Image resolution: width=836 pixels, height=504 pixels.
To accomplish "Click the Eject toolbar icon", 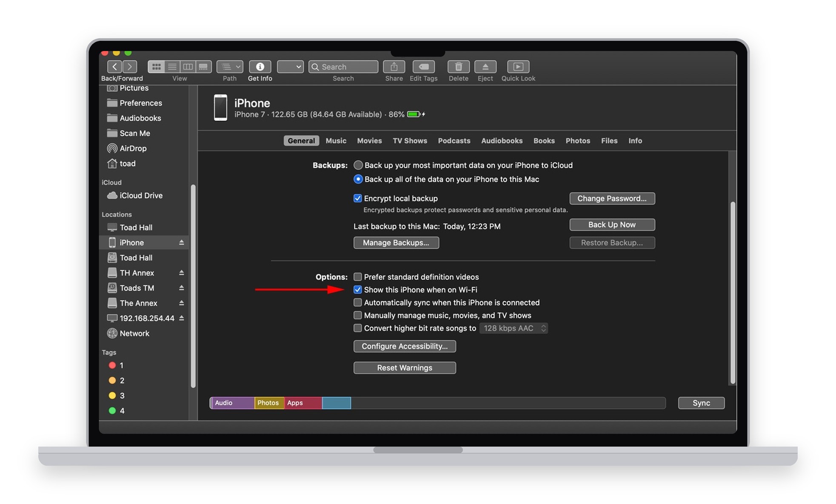I will point(485,67).
